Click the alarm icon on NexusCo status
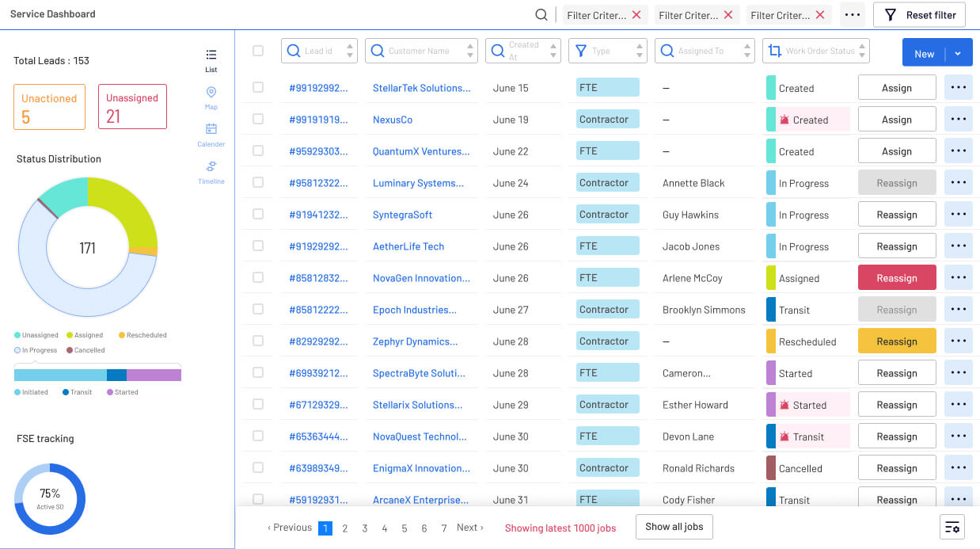980x549 pixels. click(x=784, y=120)
